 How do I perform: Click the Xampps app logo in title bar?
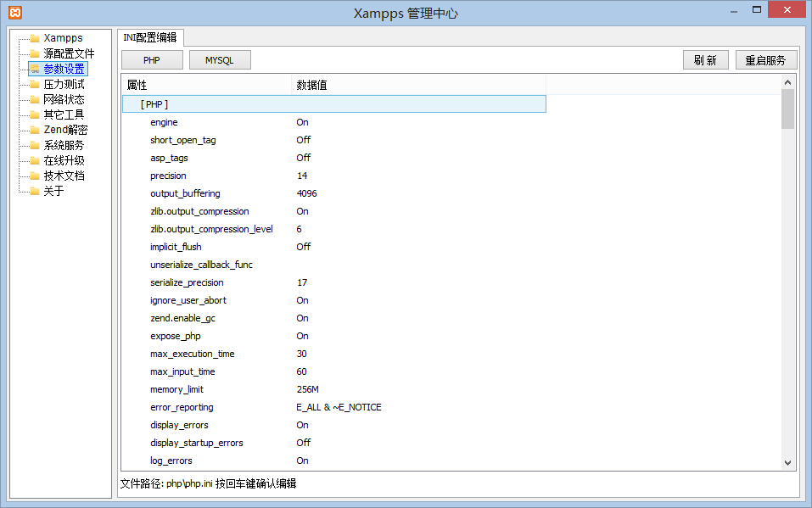(15, 13)
